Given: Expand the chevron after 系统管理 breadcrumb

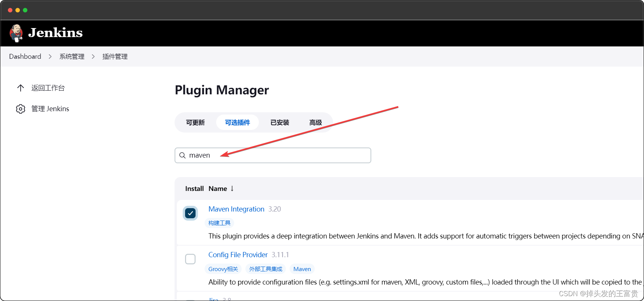Looking at the screenshot, I should 93,57.
